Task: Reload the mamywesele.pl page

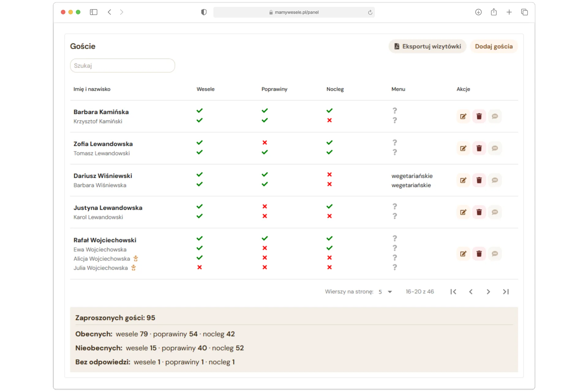Action: tap(370, 12)
